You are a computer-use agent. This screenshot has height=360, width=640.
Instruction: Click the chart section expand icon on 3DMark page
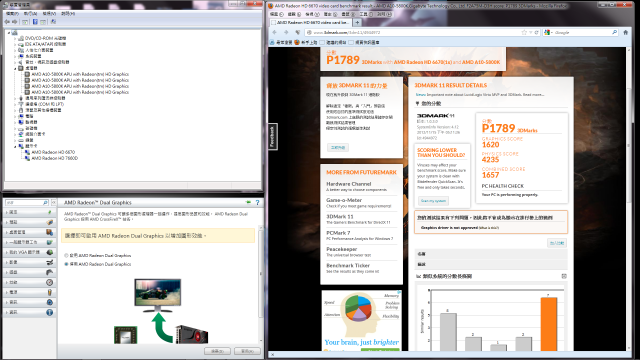564,276
